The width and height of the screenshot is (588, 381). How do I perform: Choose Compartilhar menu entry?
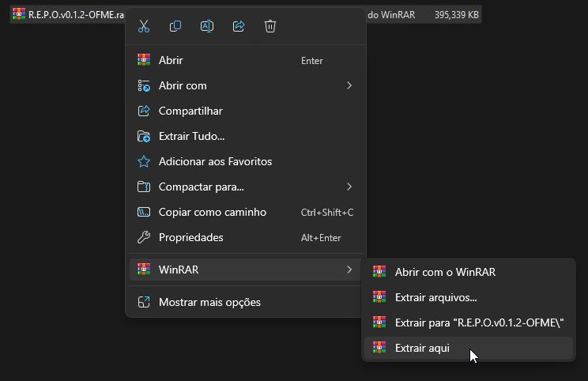pyautogui.click(x=246, y=111)
